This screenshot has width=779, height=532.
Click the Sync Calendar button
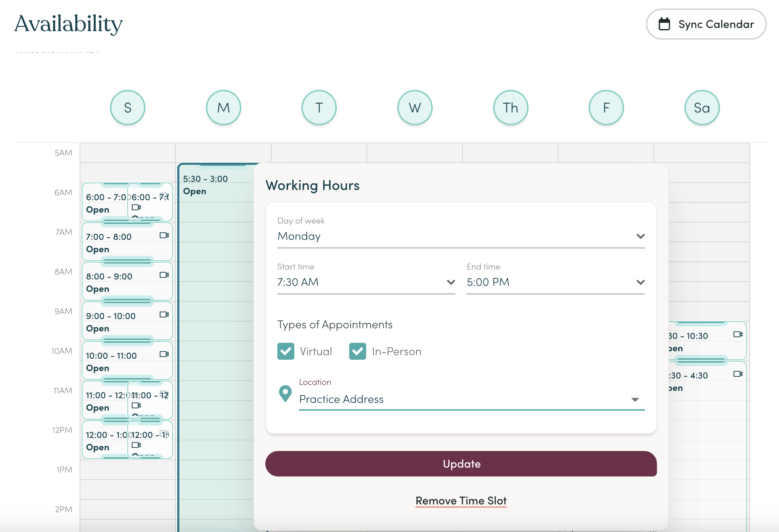[x=706, y=24]
